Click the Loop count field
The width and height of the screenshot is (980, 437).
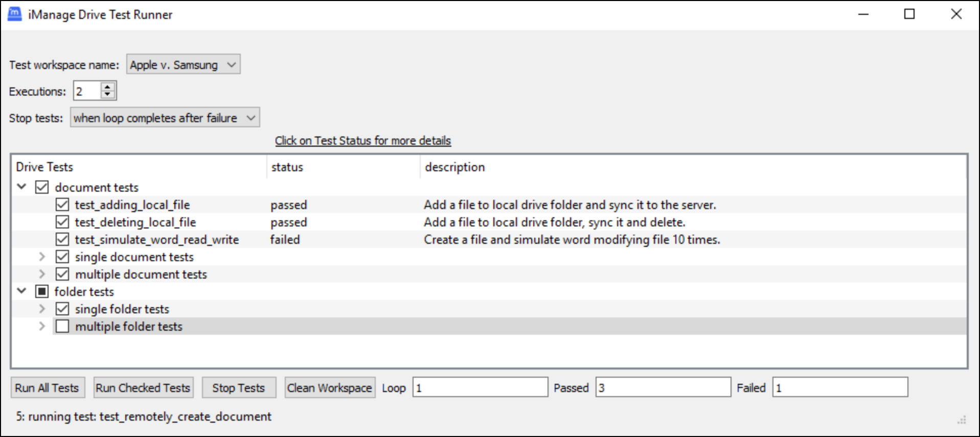[x=480, y=388]
